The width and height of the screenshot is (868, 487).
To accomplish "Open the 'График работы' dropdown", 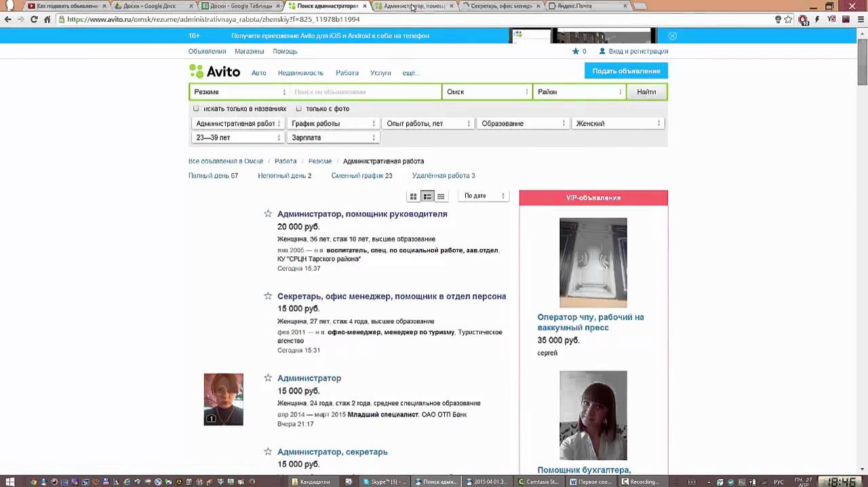I will [333, 123].
